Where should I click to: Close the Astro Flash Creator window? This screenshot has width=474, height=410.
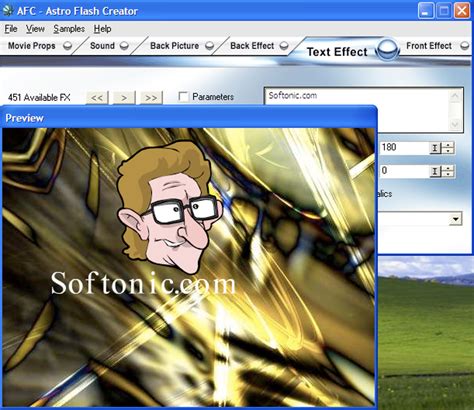pyautogui.click(x=462, y=11)
